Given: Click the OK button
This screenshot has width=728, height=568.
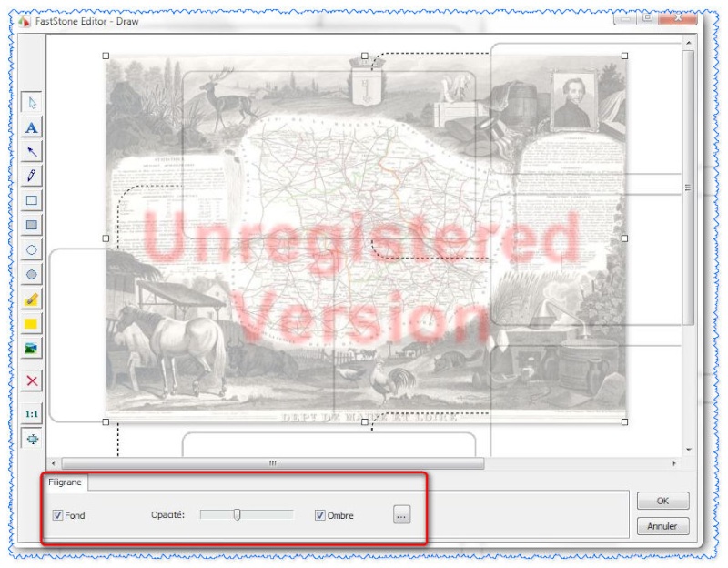Looking at the screenshot, I should (662, 501).
